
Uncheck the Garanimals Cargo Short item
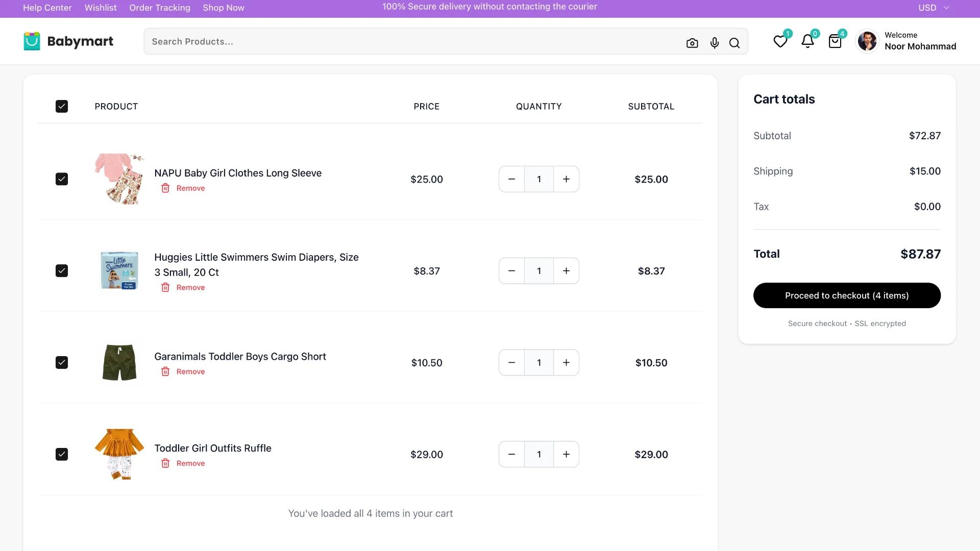tap(62, 363)
